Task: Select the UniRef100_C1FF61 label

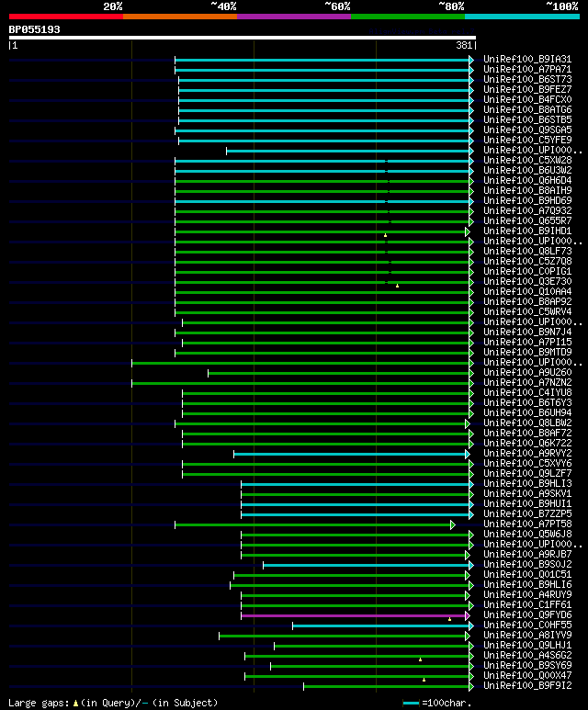Action: point(527,605)
